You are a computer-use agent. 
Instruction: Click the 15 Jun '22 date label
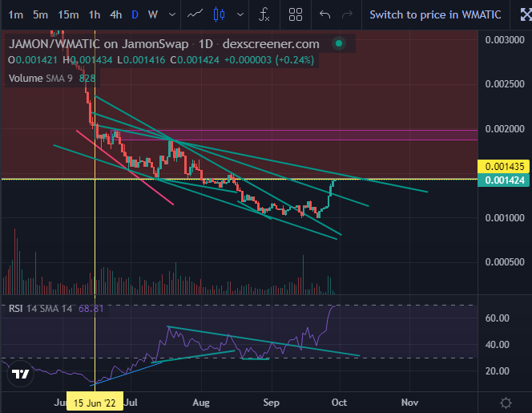tap(95, 403)
